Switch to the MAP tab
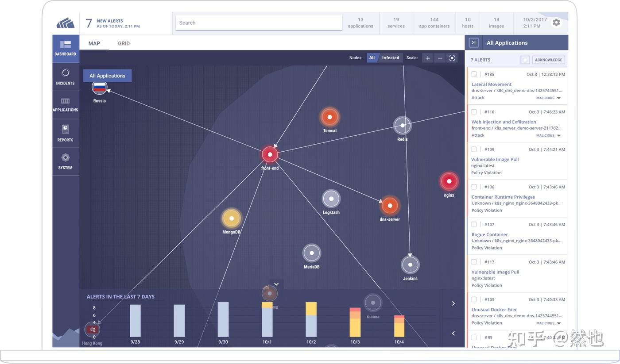The width and height of the screenshot is (620, 364). click(94, 43)
